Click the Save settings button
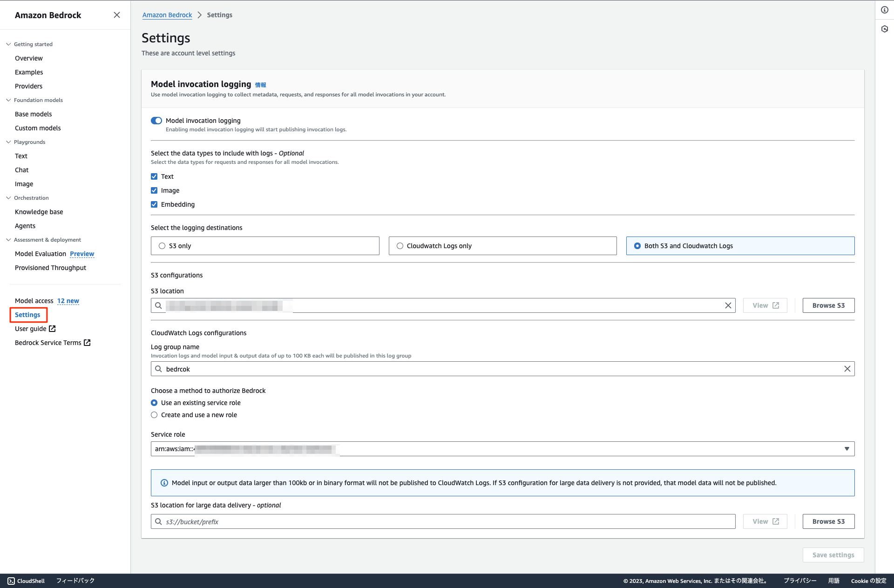Screen dimensions: 894x588 833,555
